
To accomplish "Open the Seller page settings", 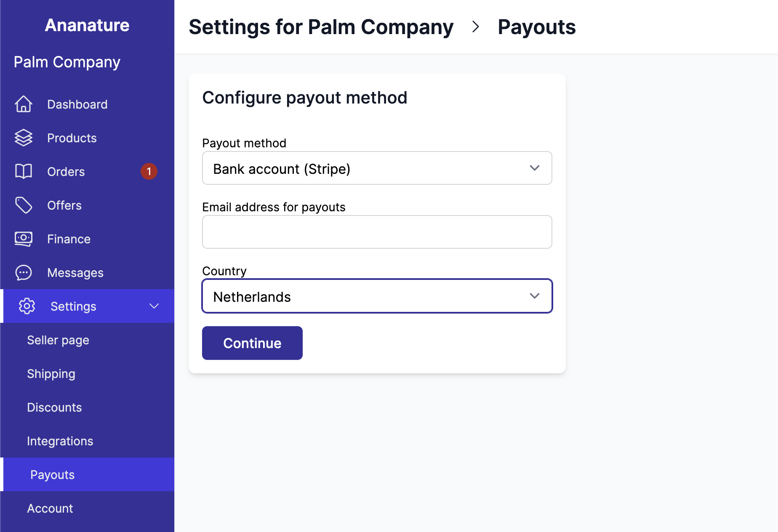I will point(58,340).
